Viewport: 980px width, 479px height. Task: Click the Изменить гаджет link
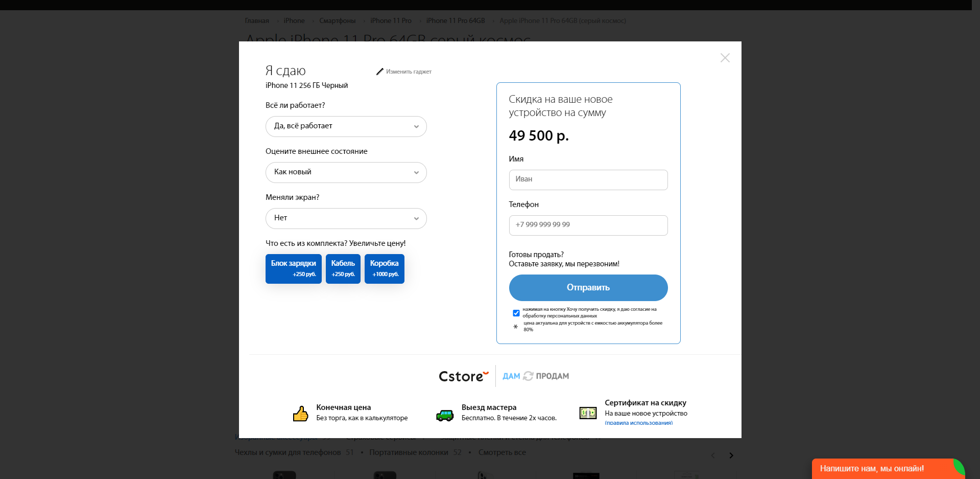[x=409, y=72]
